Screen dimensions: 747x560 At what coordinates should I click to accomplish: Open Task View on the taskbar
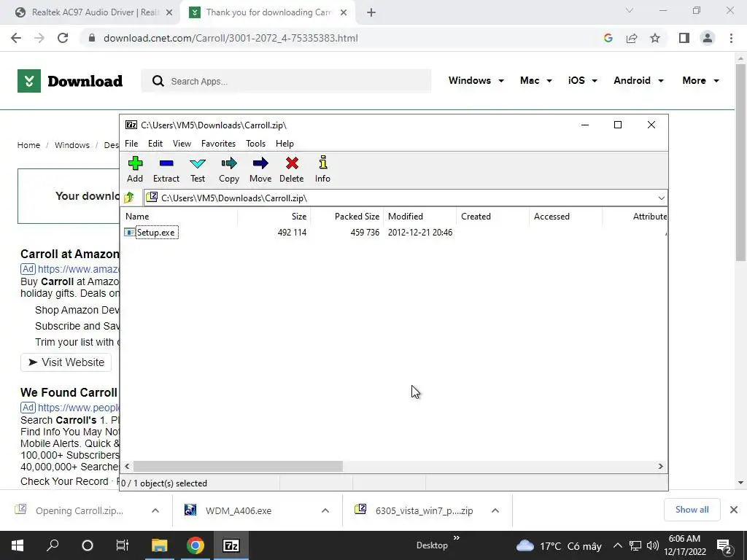click(123, 545)
